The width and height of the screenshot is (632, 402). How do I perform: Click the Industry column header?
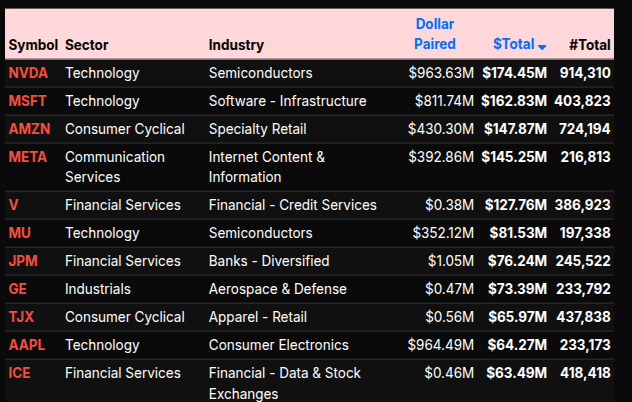[236, 44]
